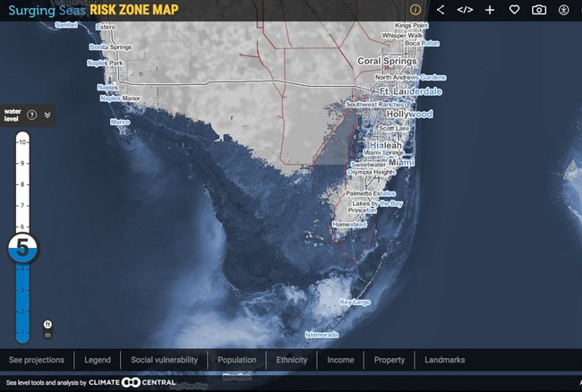Open the Social vulnerability tab
The height and width of the screenshot is (392, 582).
coord(164,360)
